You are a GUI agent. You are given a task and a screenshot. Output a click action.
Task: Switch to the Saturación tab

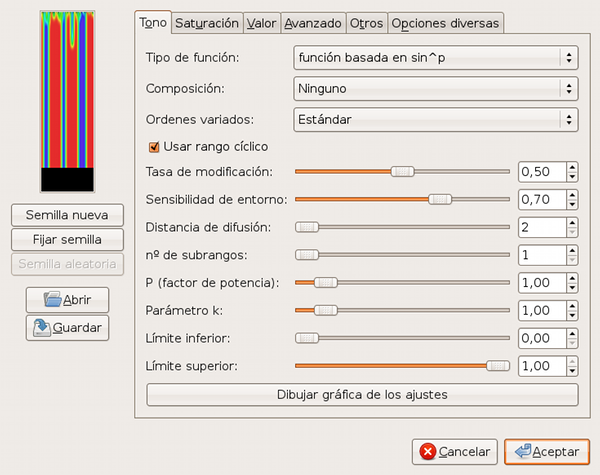tap(207, 22)
